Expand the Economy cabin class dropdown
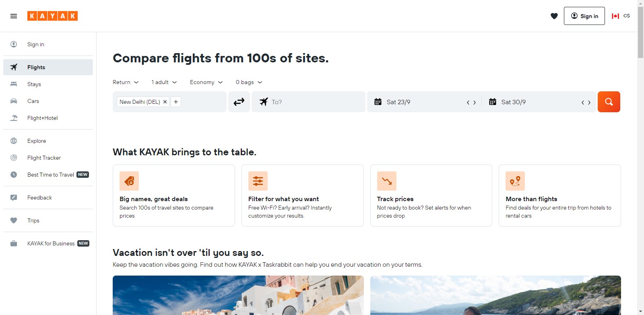The image size is (644, 315). point(206,82)
